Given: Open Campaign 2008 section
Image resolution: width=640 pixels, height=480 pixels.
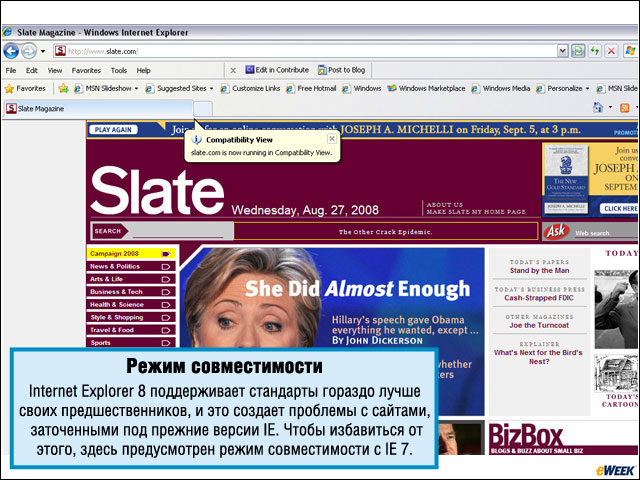Looking at the screenshot, I should (x=131, y=253).
